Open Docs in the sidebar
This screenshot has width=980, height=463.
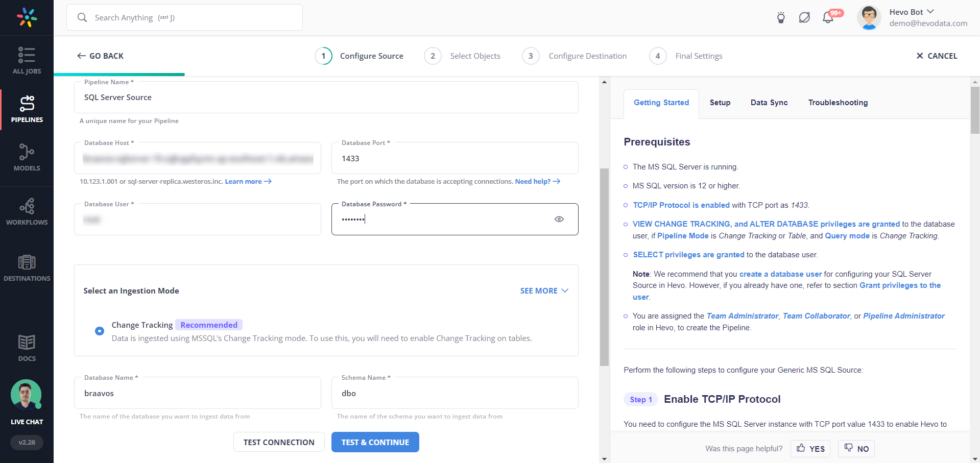click(x=27, y=348)
